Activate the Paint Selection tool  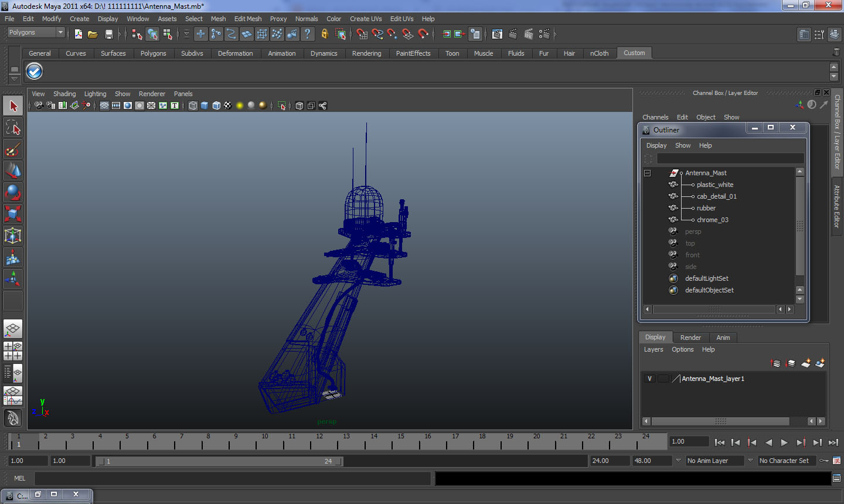[13, 149]
